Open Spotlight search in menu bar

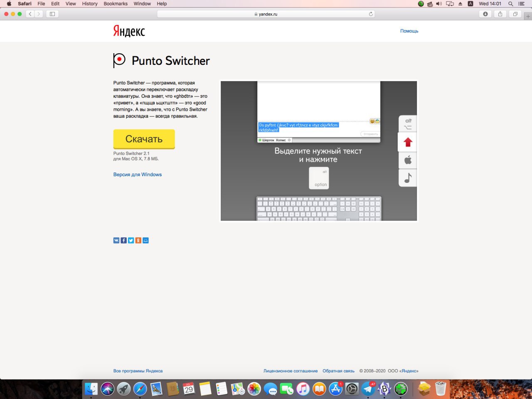point(510,4)
